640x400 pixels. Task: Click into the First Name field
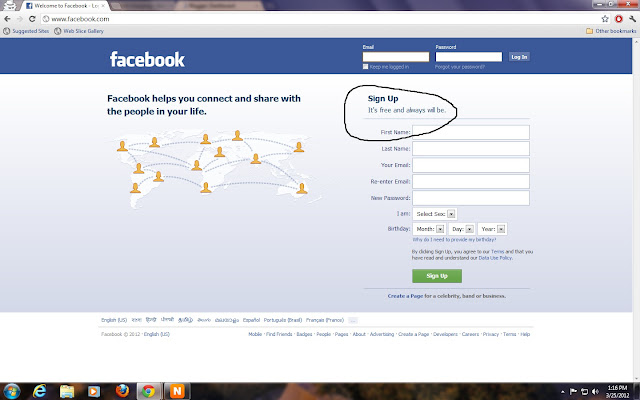click(x=471, y=132)
